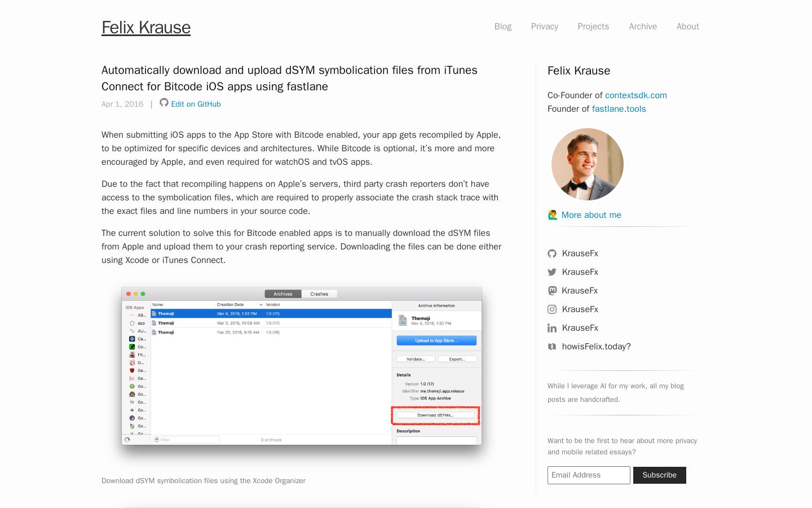Open the howisFelix.today? link
Image resolution: width=812 pixels, height=508 pixels.
click(x=597, y=347)
